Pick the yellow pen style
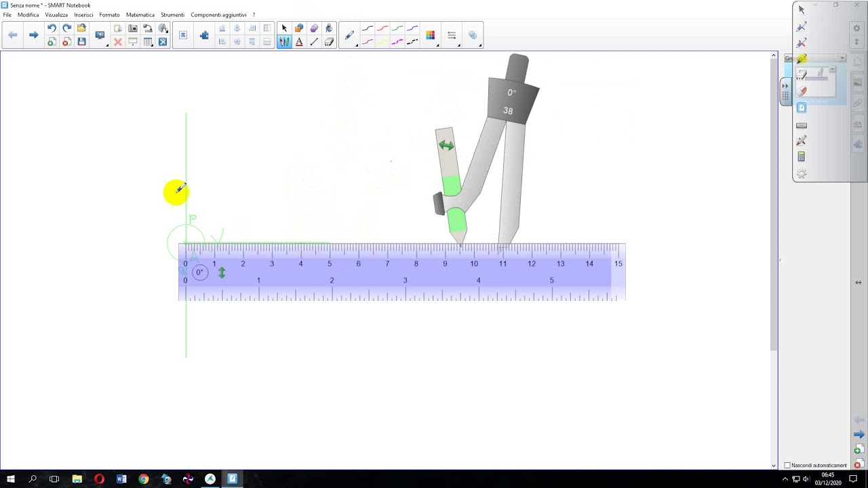868x488 pixels. pos(382,42)
